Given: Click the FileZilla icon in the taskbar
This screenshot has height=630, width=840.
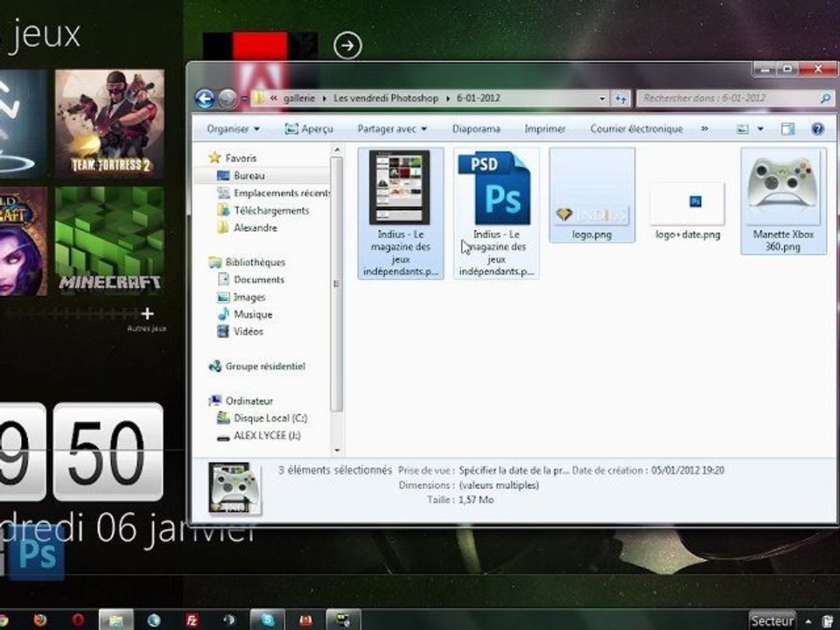Looking at the screenshot, I should click(192, 620).
